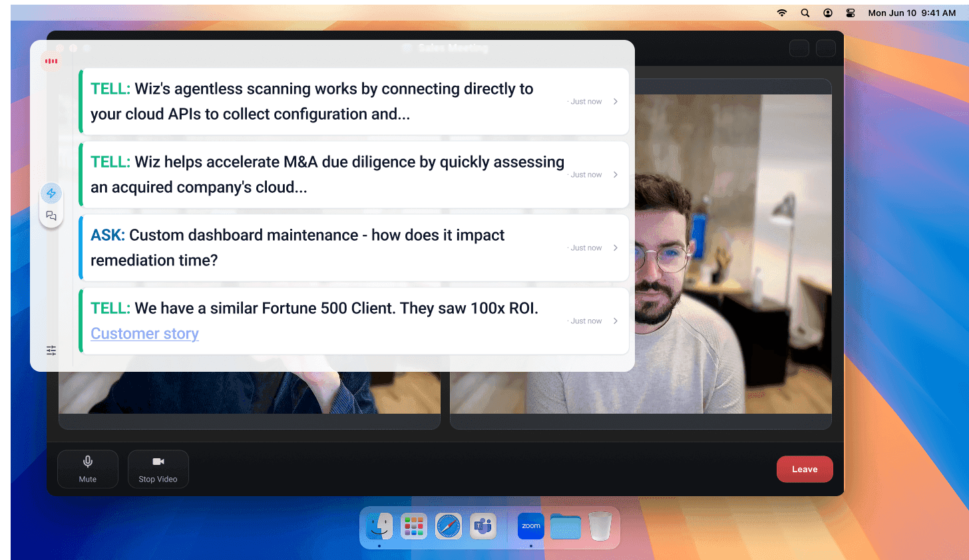The height and width of the screenshot is (560, 969).
Task: Toggle Wi-Fi status in menu bar
Action: tap(782, 12)
